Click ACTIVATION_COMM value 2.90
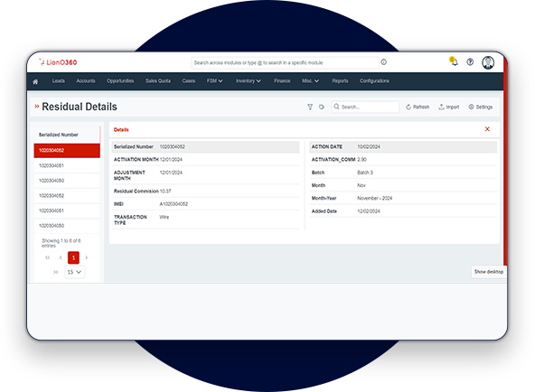Screen dimensions: 535x392 (x=362, y=160)
